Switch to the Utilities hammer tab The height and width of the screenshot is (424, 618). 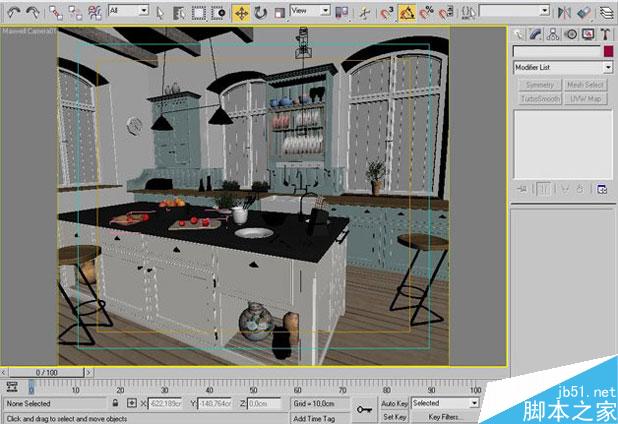pyautogui.click(x=605, y=35)
